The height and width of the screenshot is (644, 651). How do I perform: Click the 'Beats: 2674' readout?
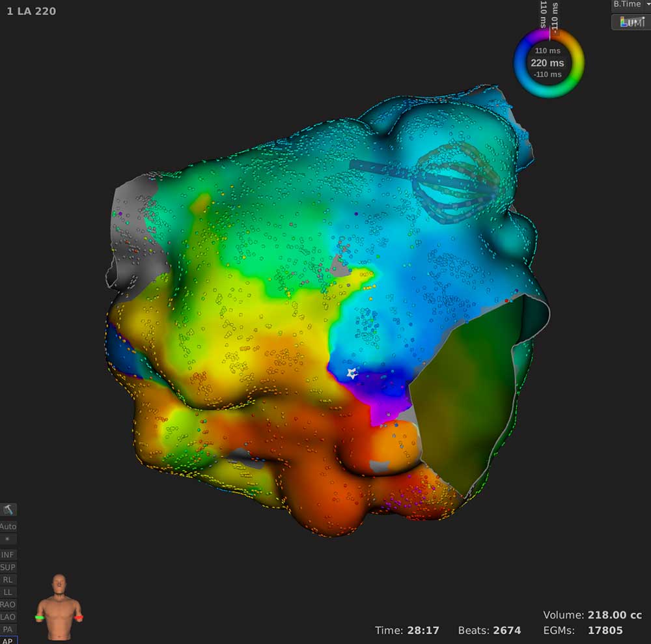coord(490,630)
